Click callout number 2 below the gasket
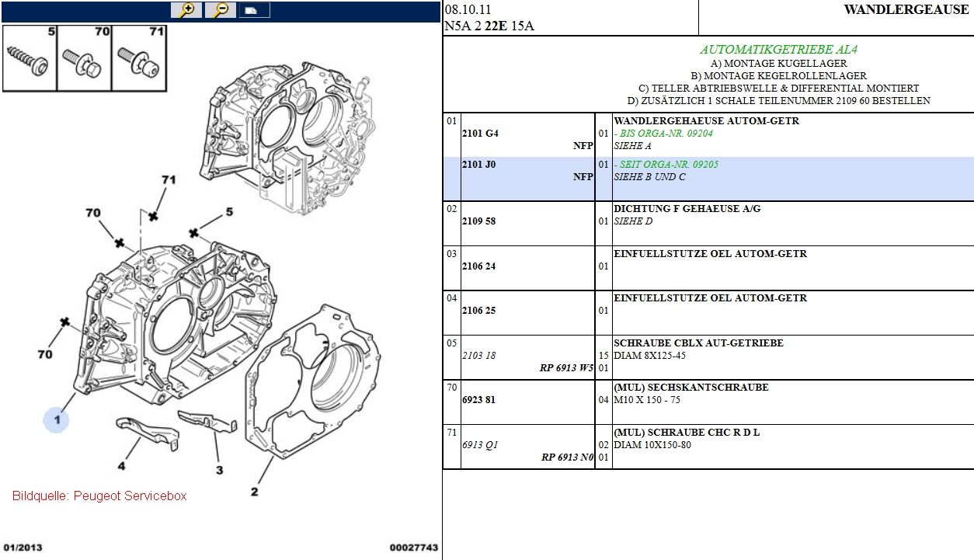The height and width of the screenshot is (560, 974). coord(254,492)
